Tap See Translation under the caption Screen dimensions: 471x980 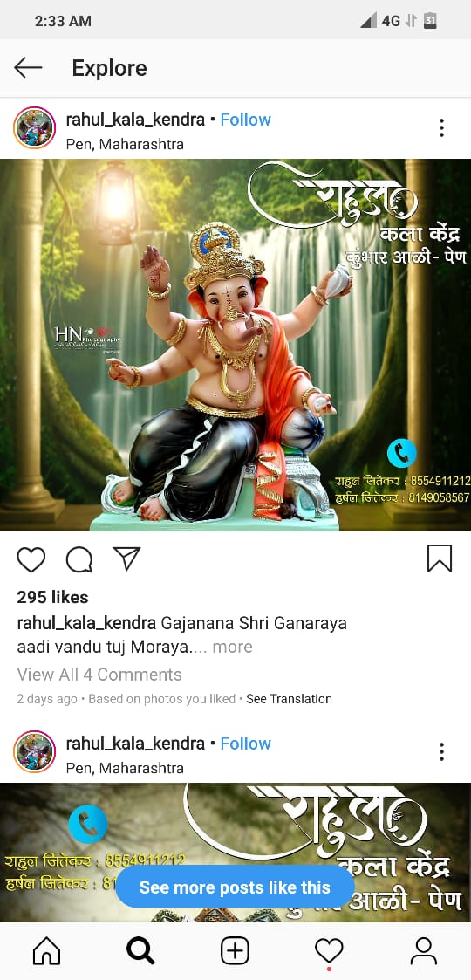coord(290,699)
